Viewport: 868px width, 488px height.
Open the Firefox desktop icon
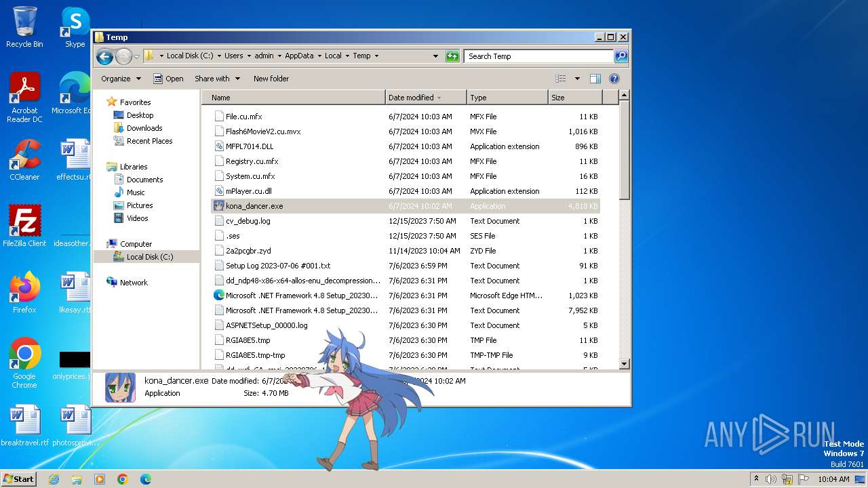tap(24, 293)
